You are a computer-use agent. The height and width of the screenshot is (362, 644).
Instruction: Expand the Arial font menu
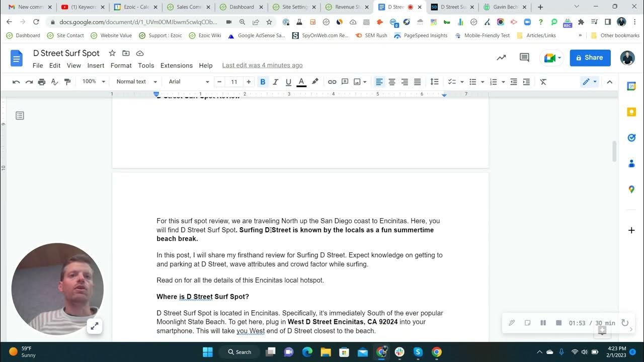188,81
